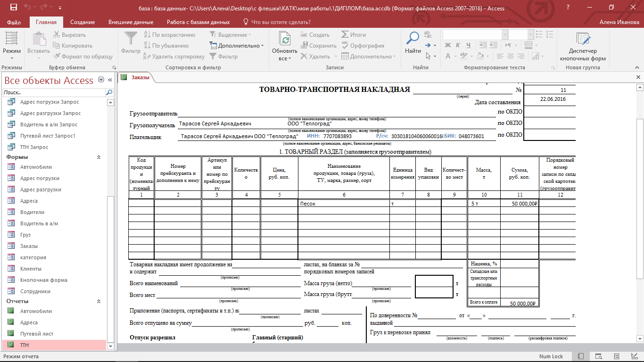Check spelling with Орфография

point(363,46)
